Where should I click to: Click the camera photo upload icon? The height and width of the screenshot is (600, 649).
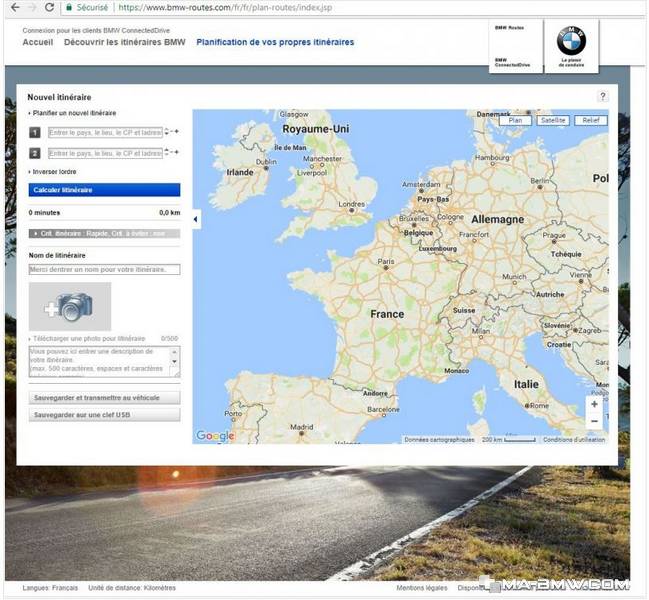[70, 307]
